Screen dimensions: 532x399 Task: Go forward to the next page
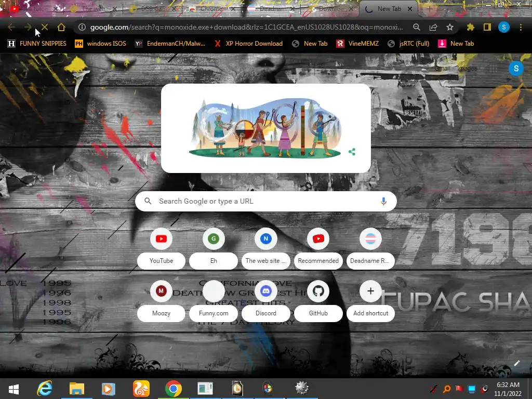[x=28, y=27]
